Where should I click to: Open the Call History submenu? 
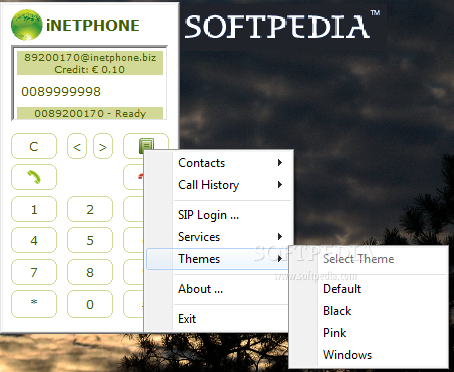point(219,185)
